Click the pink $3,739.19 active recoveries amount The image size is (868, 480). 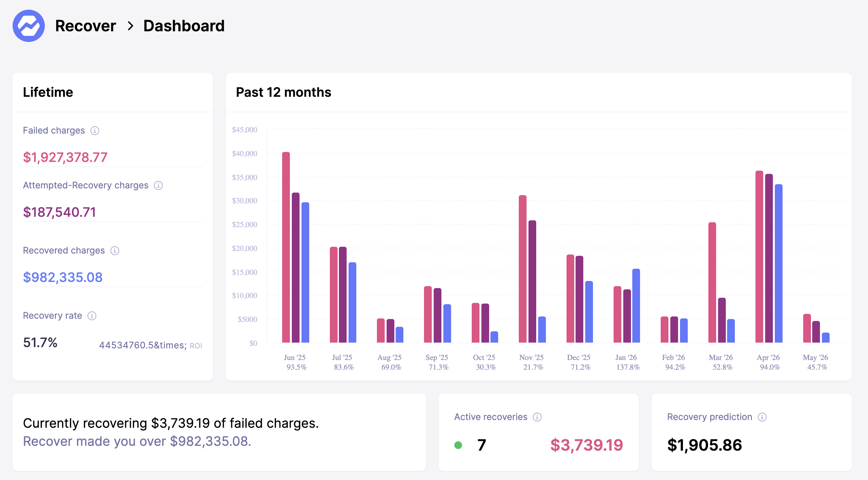[x=587, y=445]
